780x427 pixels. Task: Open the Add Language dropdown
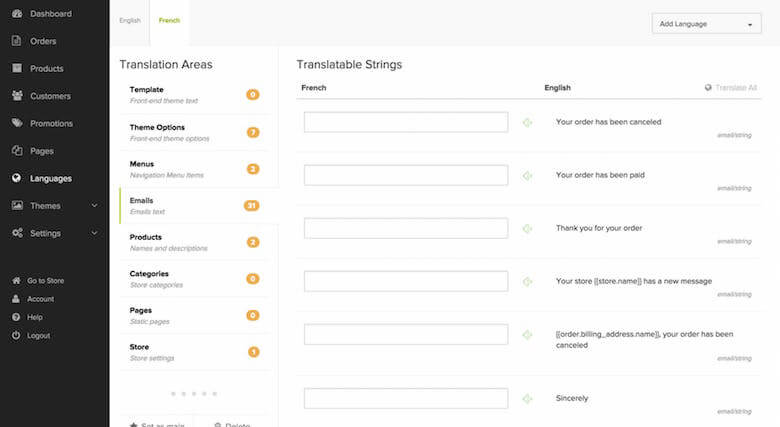pyautogui.click(x=705, y=24)
